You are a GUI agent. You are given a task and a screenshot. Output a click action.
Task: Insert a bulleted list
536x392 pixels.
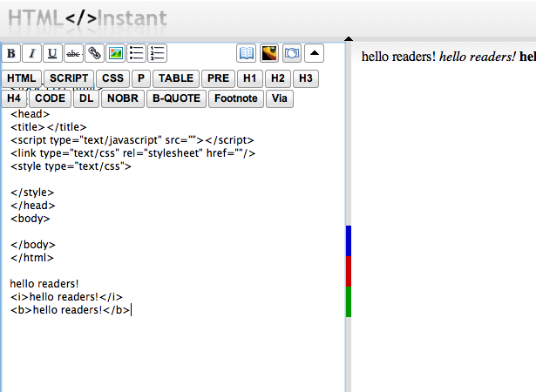(136, 53)
